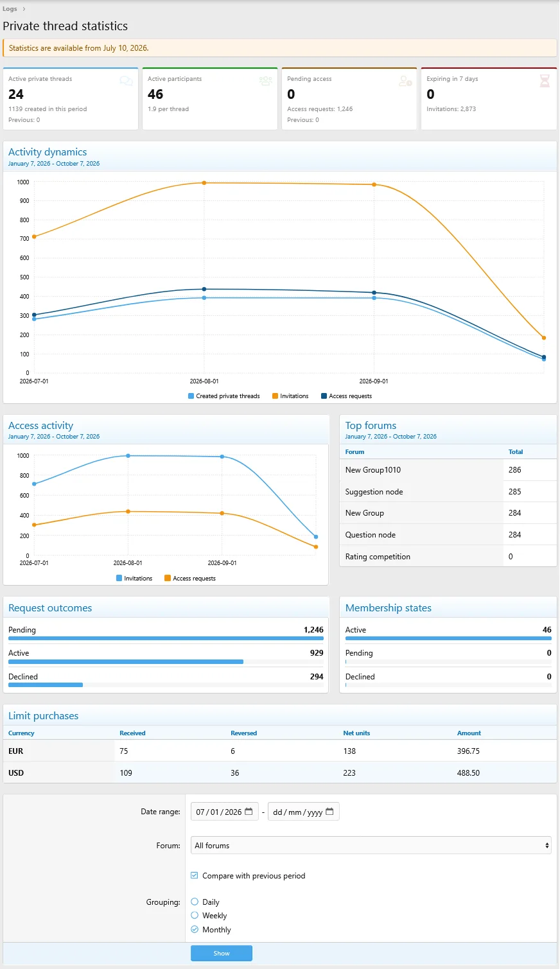This screenshot has width=560, height=969.
Task: Click the Top forums heading
Action: [371, 425]
